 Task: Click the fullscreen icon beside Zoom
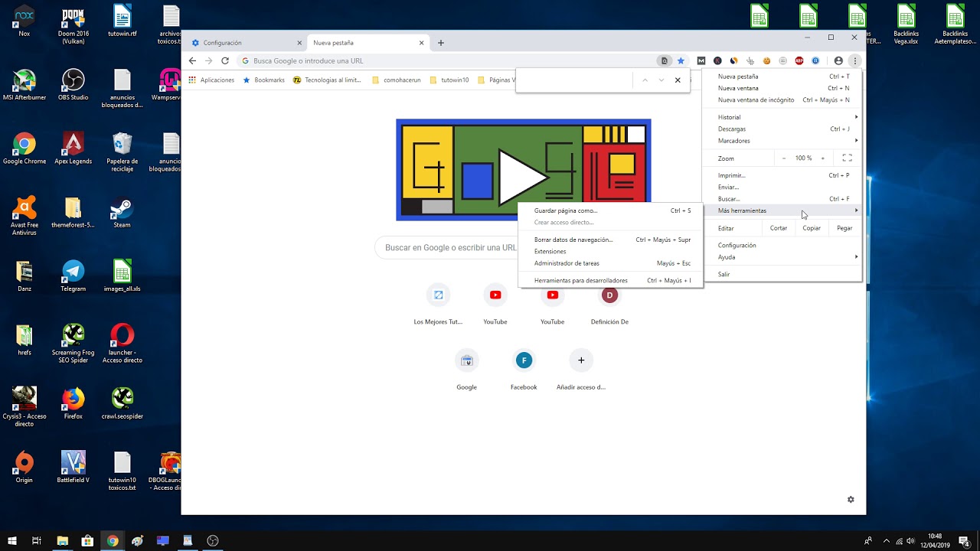[x=847, y=158]
